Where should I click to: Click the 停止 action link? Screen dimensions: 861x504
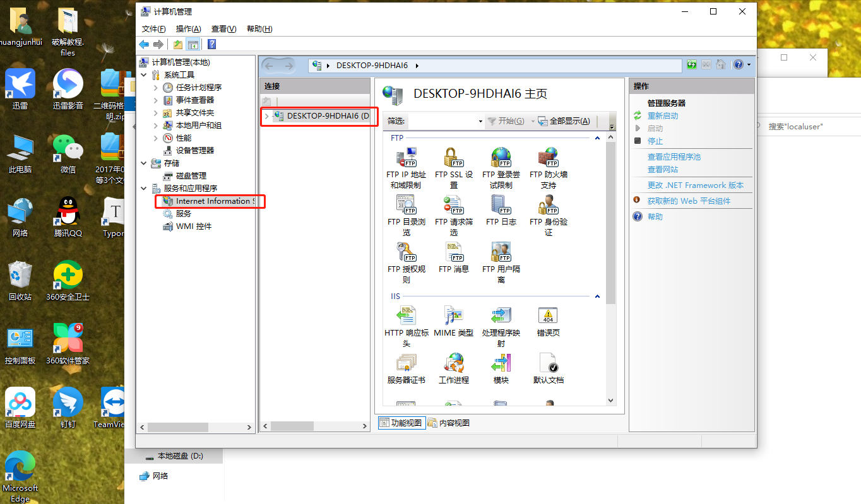tap(655, 141)
